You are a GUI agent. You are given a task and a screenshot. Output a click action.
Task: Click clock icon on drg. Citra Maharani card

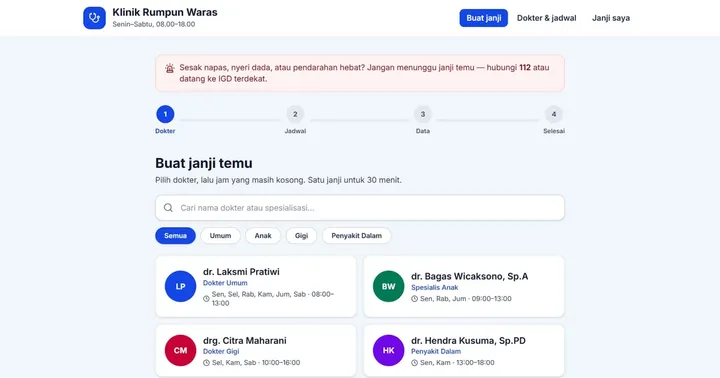pos(206,363)
